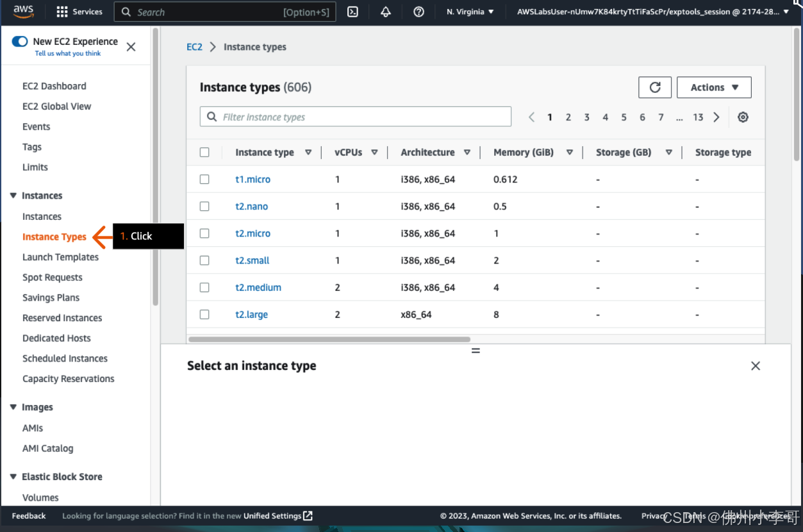Toggle the New EC2 Experience switch

tap(20, 42)
